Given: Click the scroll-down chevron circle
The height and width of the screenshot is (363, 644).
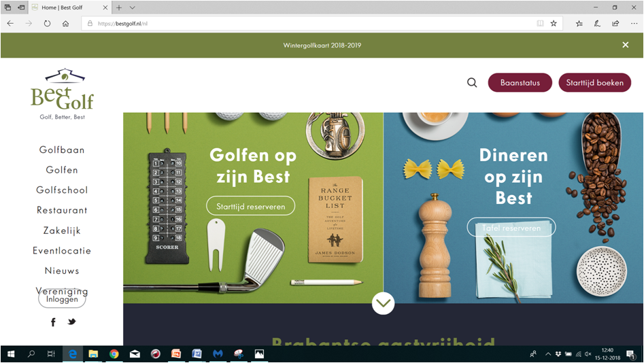Looking at the screenshot, I should coord(383,303).
